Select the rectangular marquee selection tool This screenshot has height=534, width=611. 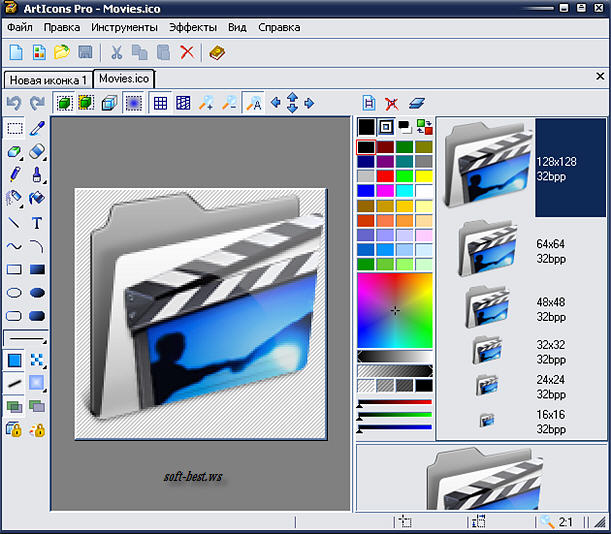tap(14, 128)
